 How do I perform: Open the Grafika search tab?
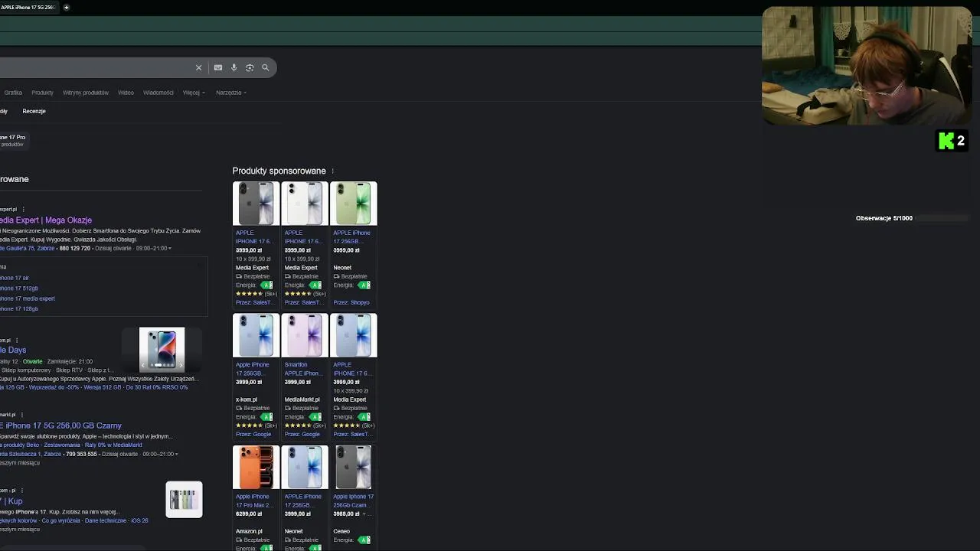13,93
